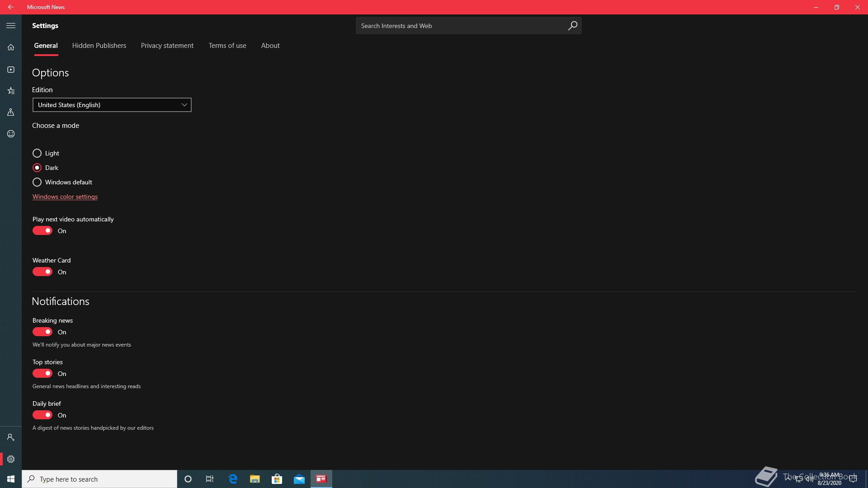Open the Interests star icon

click(11, 91)
